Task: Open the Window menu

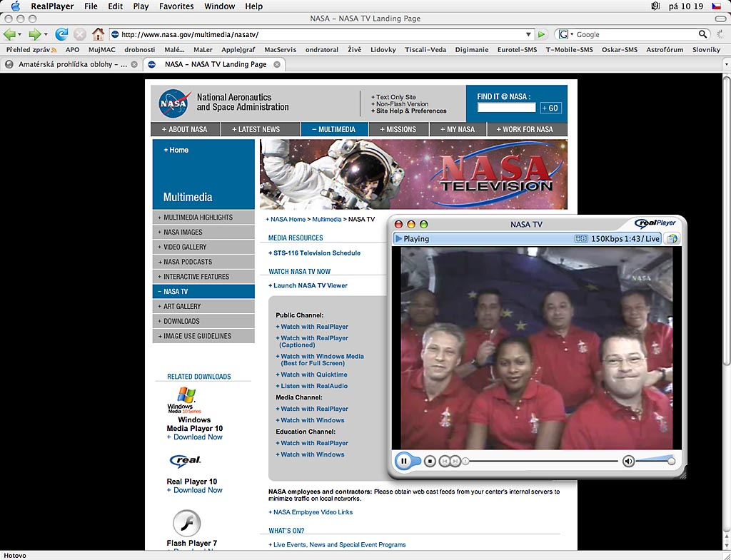Action: (x=220, y=6)
